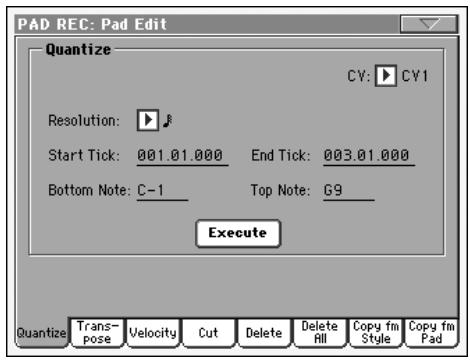Select the Start Tick value 001.01.000
The width and height of the screenshot is (470, 360).
click(x=182, y=156)
